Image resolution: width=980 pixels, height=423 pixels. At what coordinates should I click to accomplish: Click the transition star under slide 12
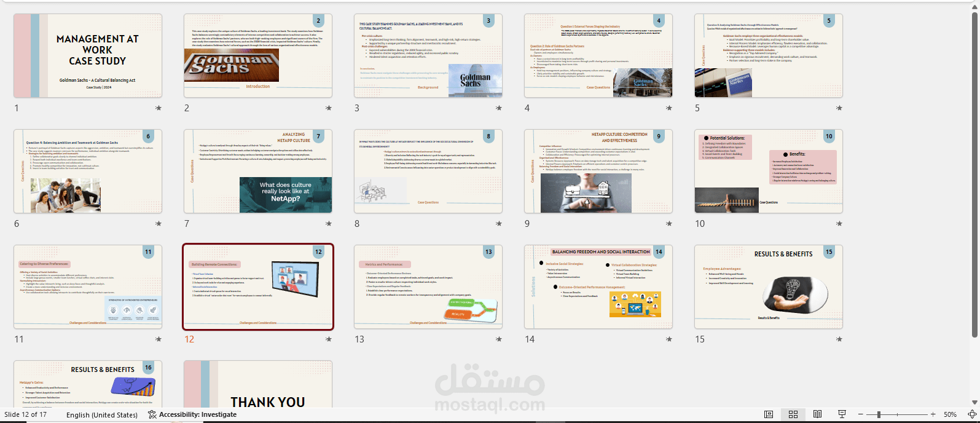tap(329, 339)
